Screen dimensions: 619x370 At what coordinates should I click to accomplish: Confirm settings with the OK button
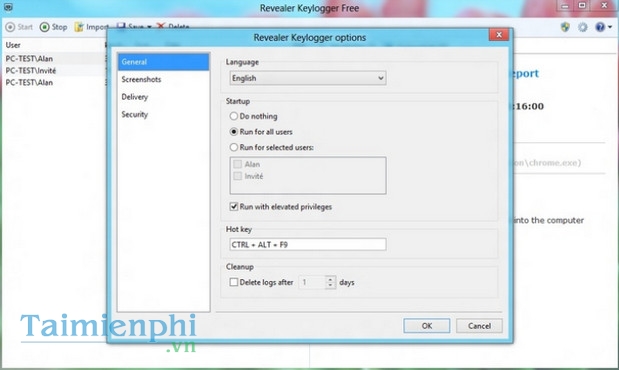tap(426, 326)
